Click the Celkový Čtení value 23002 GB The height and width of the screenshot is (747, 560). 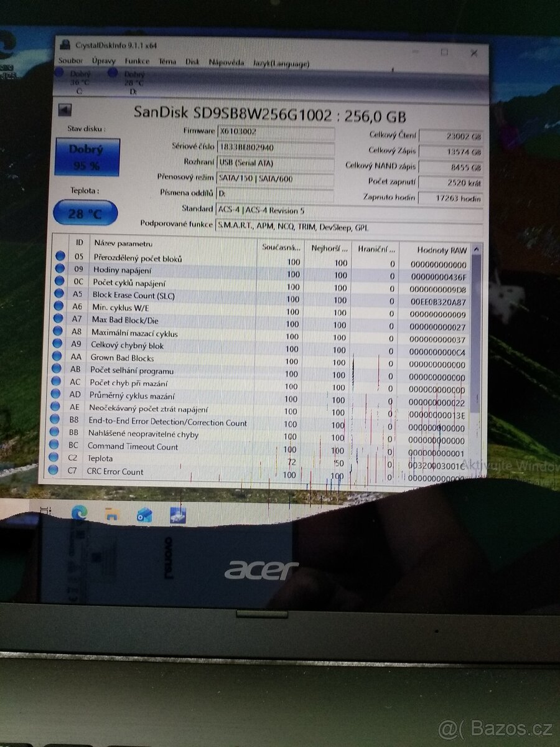point(451,136)
